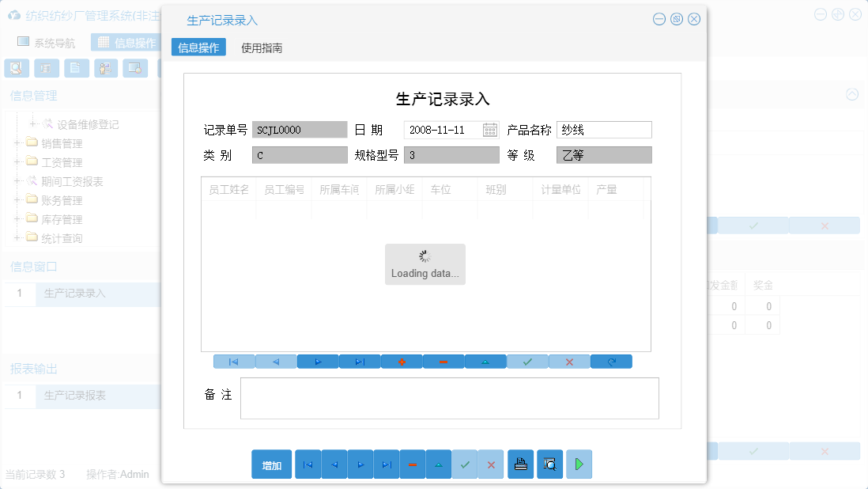Refresh grid data with the refresh arrow icon
The height and width of the screenshot is (489, 868).
click(x=611, y=361)
